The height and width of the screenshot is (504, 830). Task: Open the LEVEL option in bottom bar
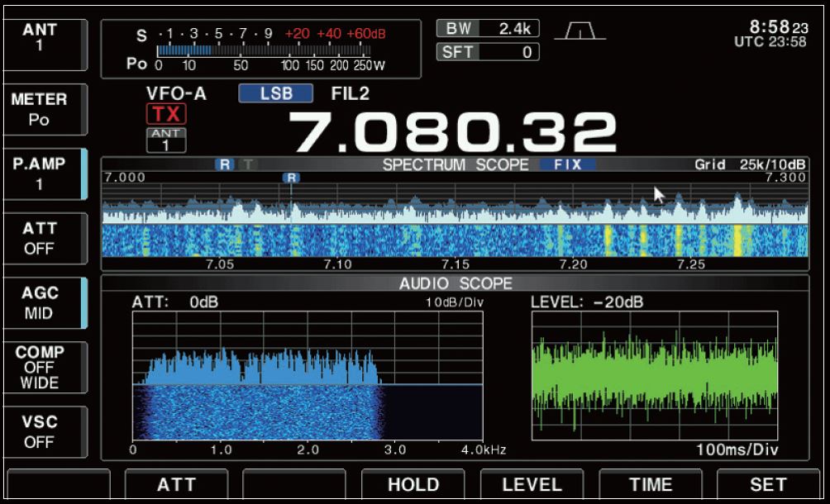click(x=532, y=485)
